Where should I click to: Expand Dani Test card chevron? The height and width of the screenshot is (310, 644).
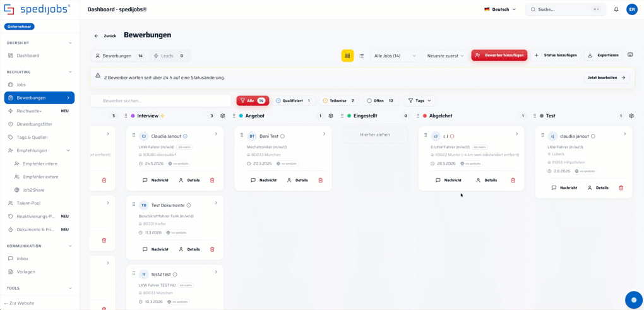coord(324,134)
